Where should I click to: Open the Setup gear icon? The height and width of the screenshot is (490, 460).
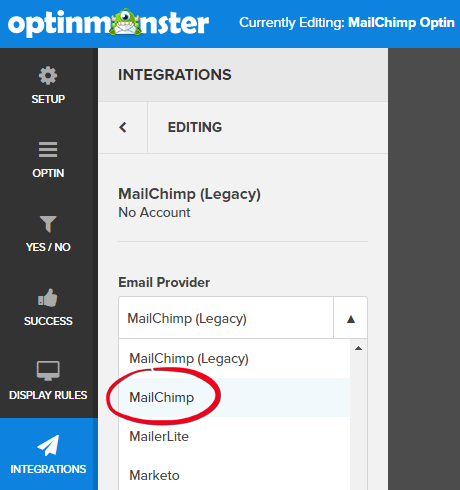pyautogui.click(x=48, y=75)
